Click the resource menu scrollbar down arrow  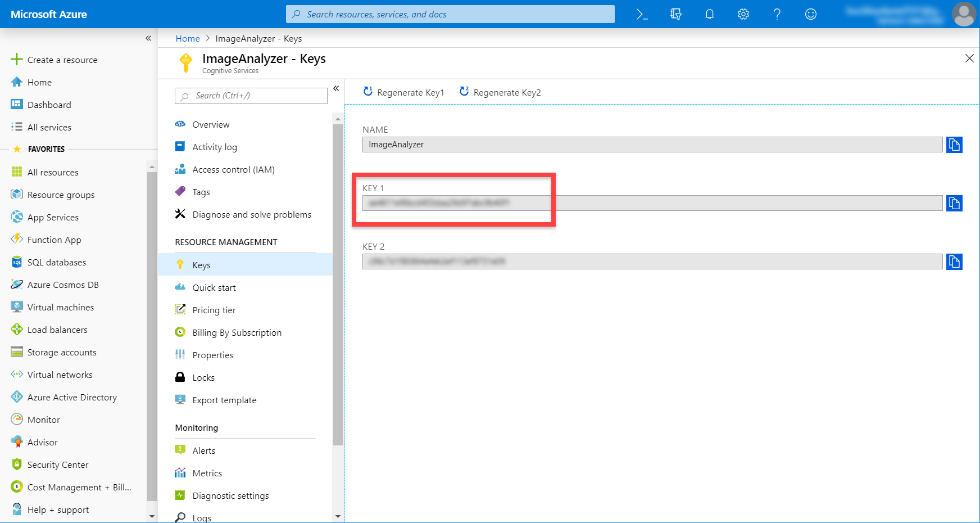tap(338, 516)
